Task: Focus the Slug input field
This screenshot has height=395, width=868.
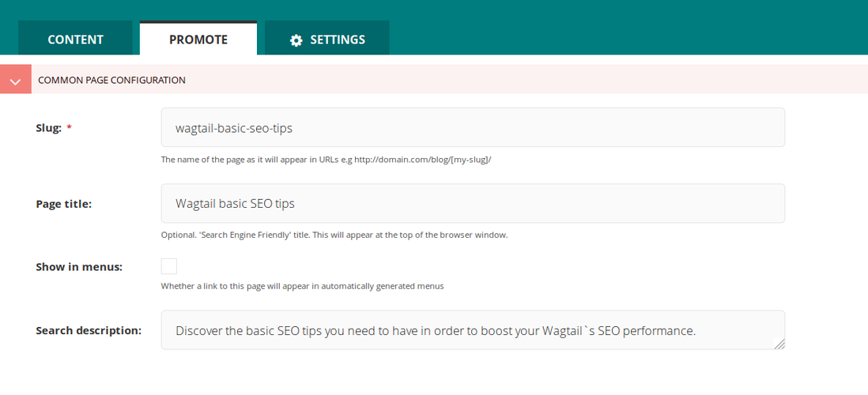Action: tap(473, 127)
